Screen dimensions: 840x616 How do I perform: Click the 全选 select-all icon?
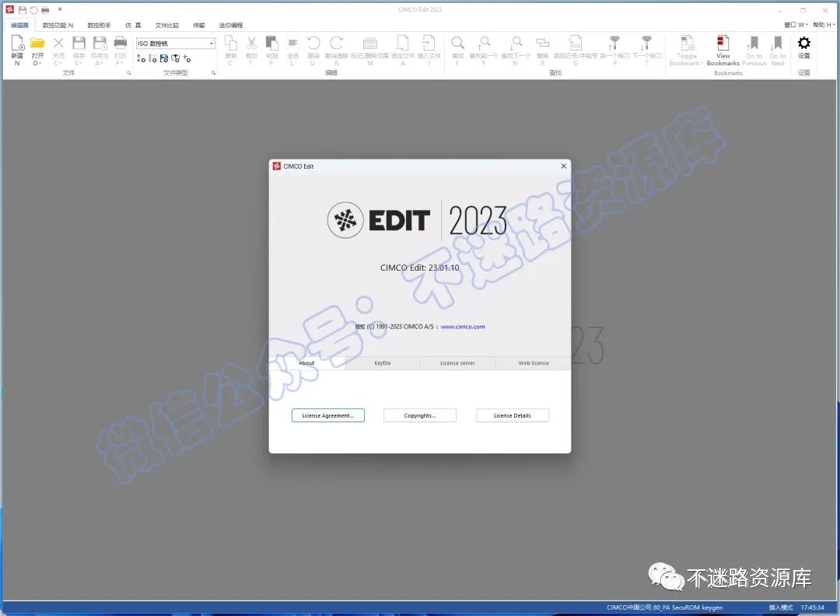click(292, 44)
